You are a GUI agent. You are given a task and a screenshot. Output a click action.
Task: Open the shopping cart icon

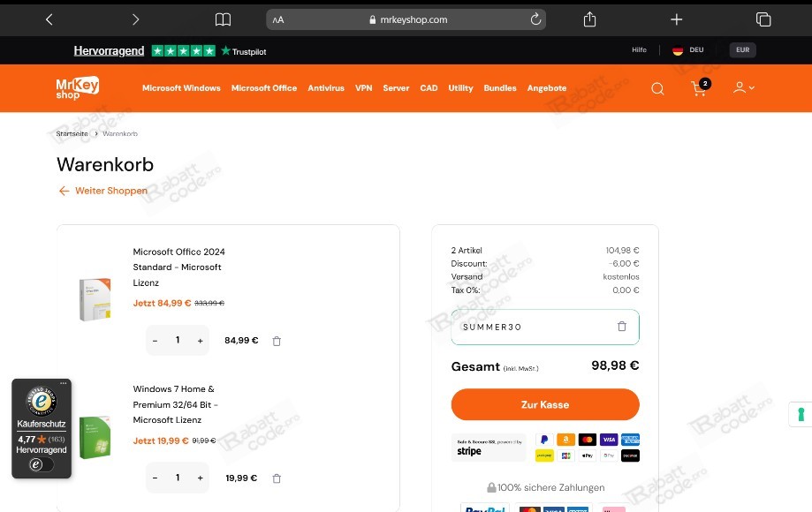tap(700, 87)
